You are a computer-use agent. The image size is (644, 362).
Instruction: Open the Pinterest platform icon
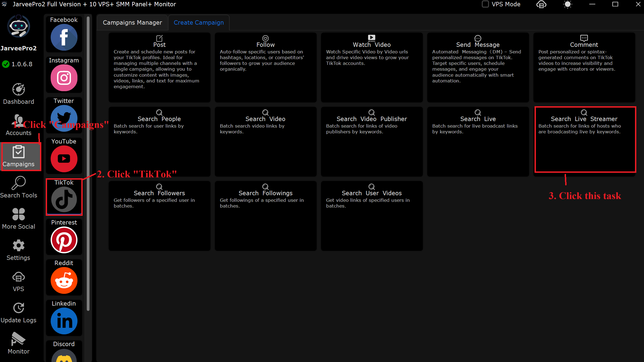click(64, 240)
